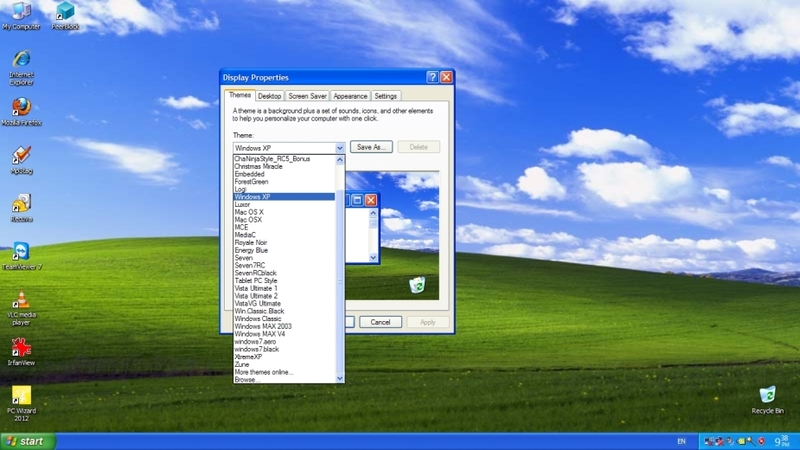Open the Recuva desktop shortcut
800x450 pixels.
tap(21, 208)
